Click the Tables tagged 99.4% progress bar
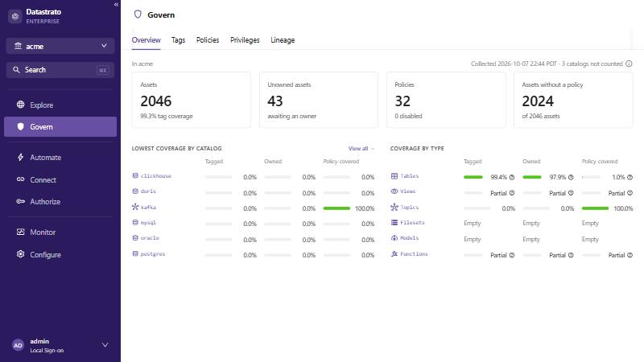The width and height of the screenshot is (644, 362). click(x=473, y=177)
